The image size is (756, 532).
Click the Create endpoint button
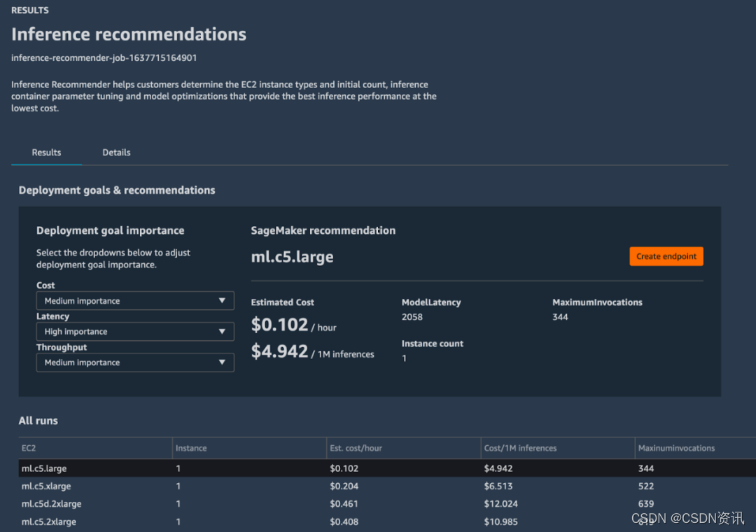[666, 256]
